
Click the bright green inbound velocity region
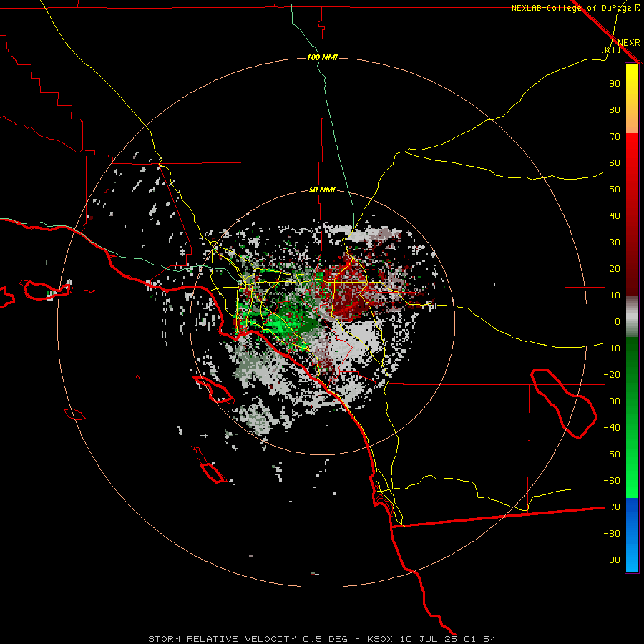(277, 326)
